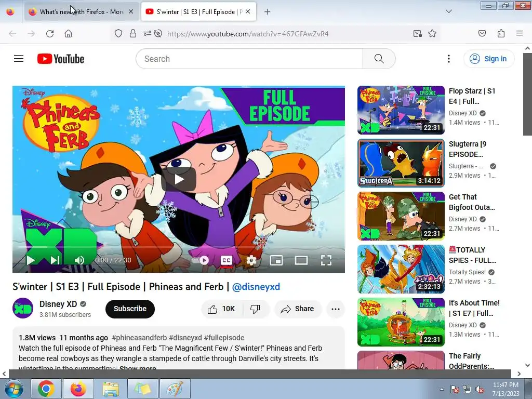Subscribe to Disney XD
532x399 pixels.
click(x=130, y=309)
